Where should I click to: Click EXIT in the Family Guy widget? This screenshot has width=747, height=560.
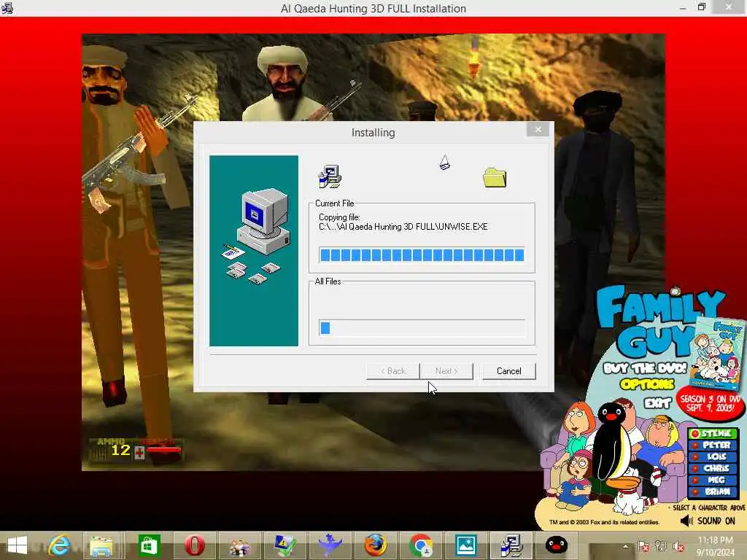[657, 403]
